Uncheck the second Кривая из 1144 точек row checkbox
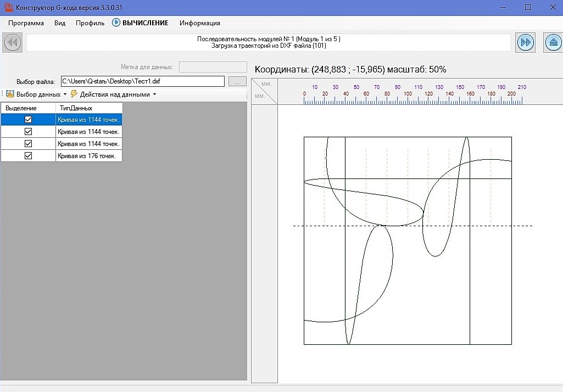Screen dimensions: 563x392 (x=28, y=131)
